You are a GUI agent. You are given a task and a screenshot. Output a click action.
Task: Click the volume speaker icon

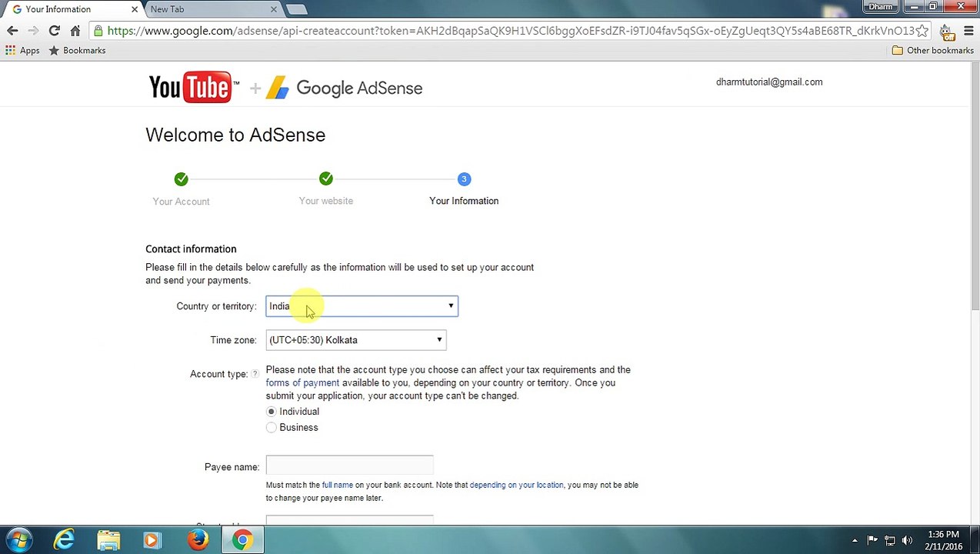point(907,540)
